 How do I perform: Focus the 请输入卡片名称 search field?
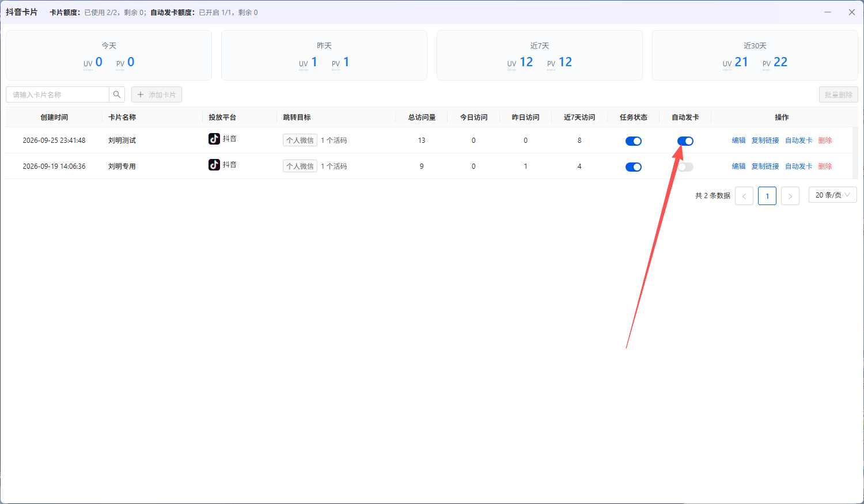[58, 94]
